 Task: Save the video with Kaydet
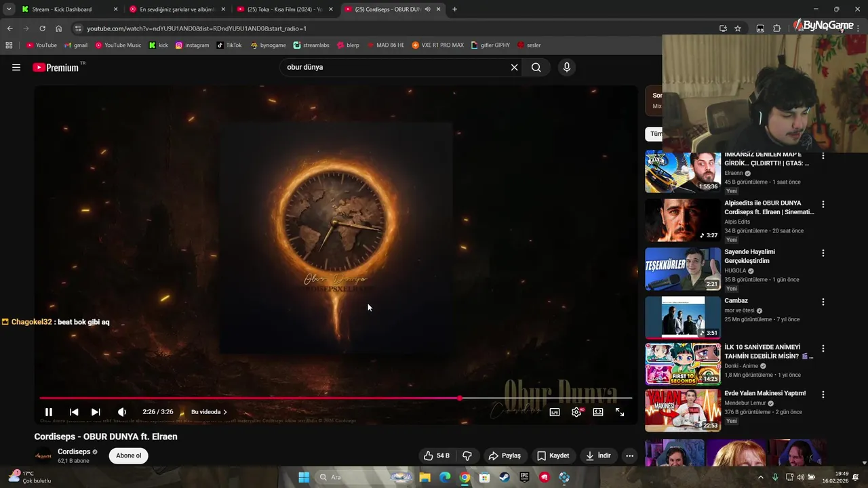pyautogui.click(x=553, y=455)
